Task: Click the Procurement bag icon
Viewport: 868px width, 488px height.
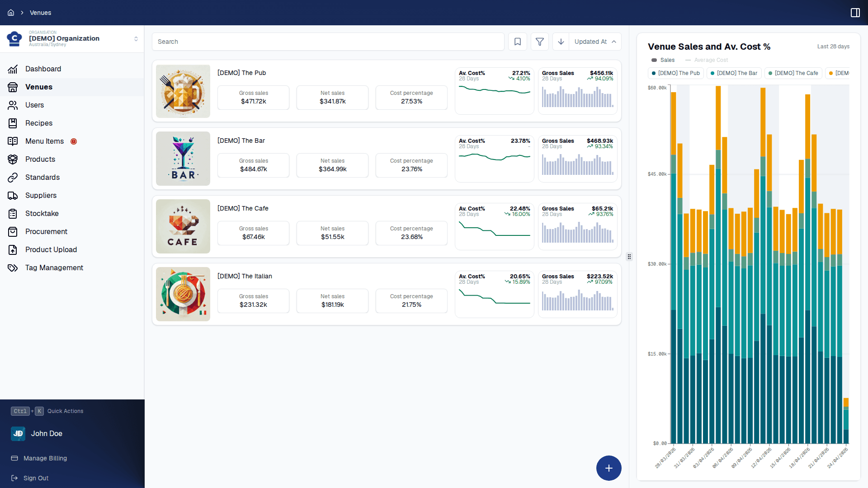Action: click(x=13, y=232)
